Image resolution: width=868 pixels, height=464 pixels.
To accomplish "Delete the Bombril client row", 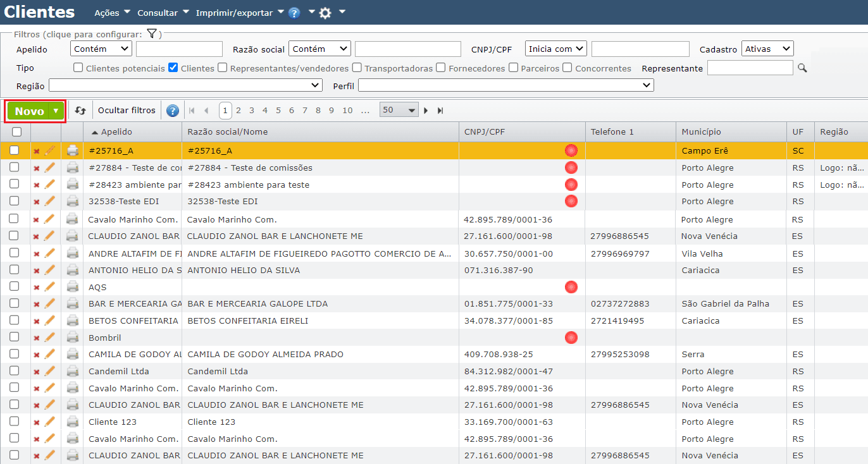I will (36, 338).
